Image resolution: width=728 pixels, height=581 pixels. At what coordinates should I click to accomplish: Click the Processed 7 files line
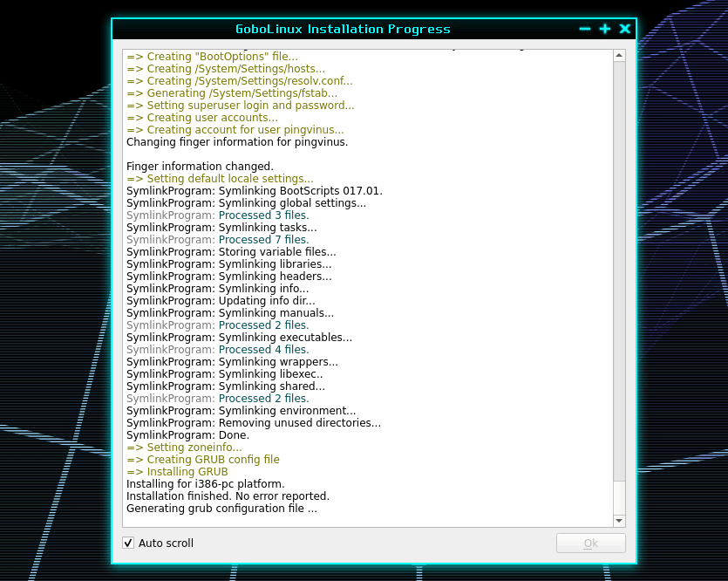[x=218, y=240]
